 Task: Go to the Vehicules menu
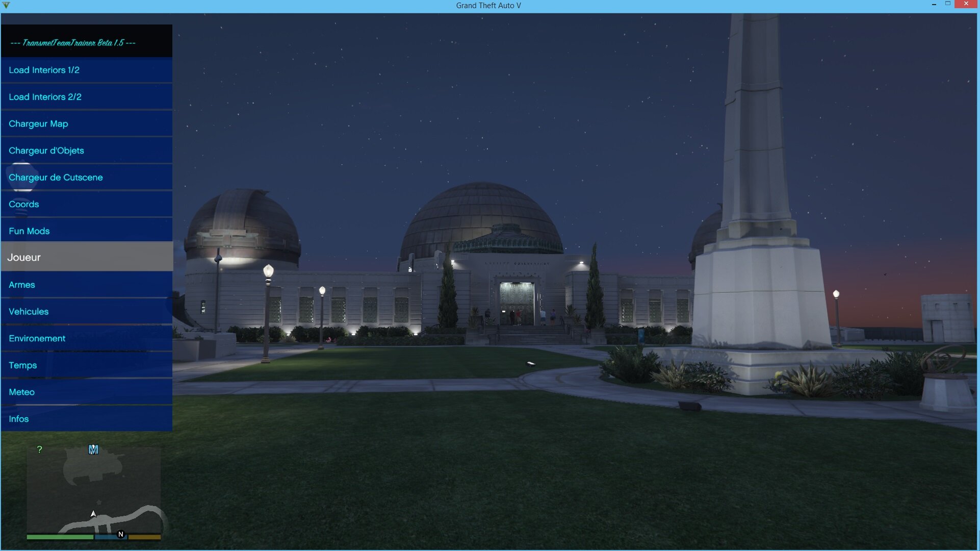click(87, 312)
